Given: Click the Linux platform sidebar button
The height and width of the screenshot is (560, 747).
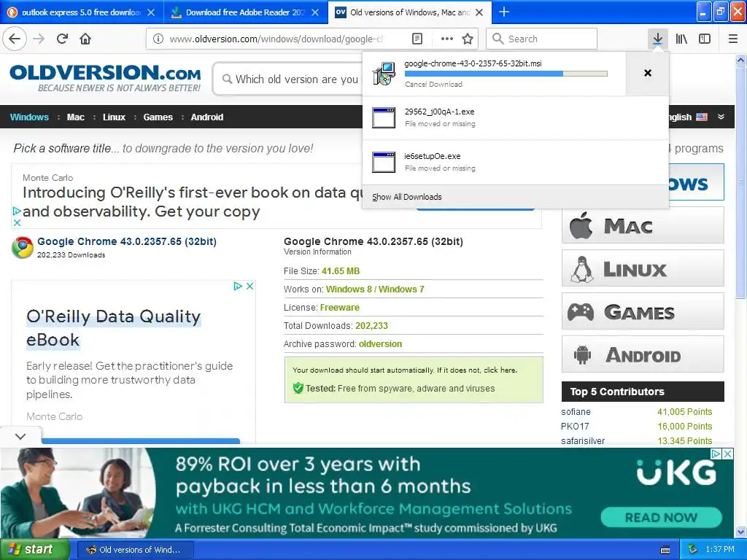Looking at the screenshot, I should click(643, 268).
